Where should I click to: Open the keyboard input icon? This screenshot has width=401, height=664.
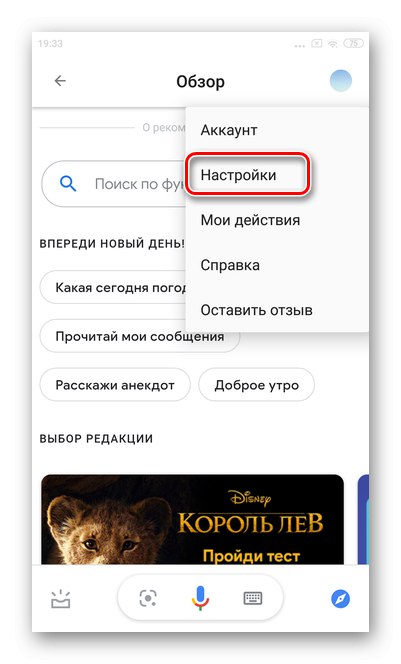click(253, 598)
